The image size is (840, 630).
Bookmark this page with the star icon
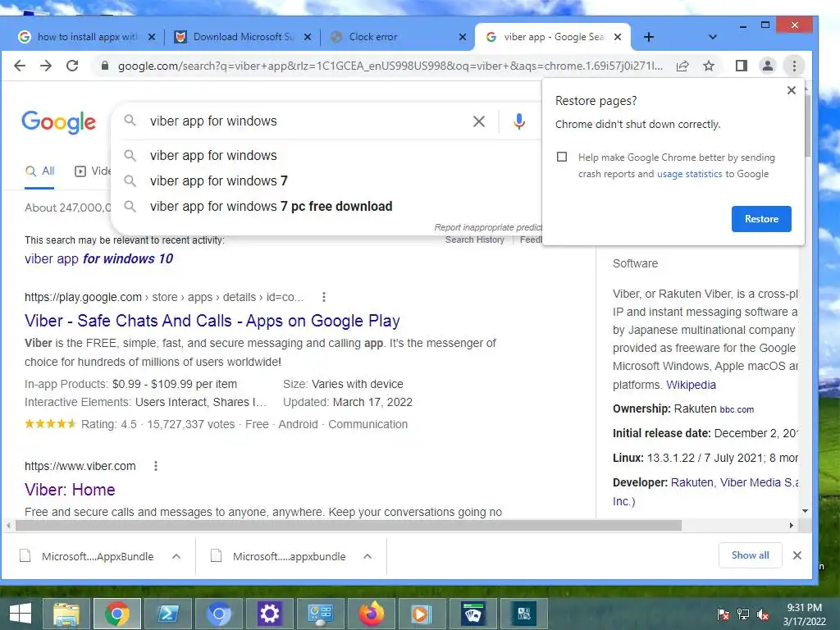709,66
